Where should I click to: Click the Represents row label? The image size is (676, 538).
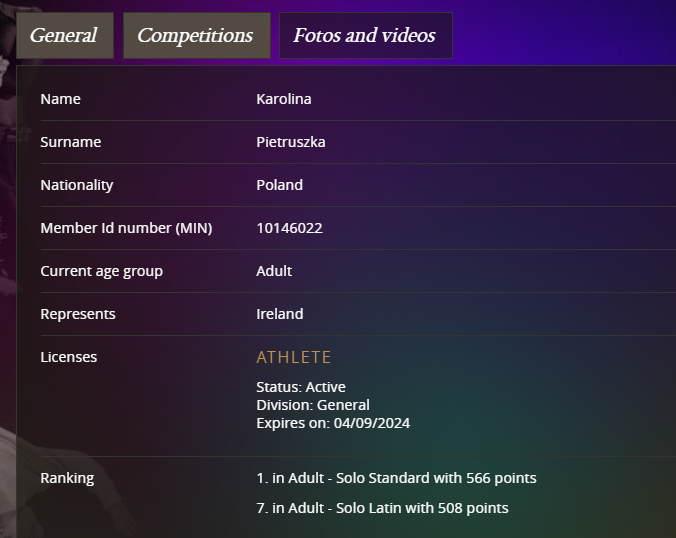pos(78,314)
